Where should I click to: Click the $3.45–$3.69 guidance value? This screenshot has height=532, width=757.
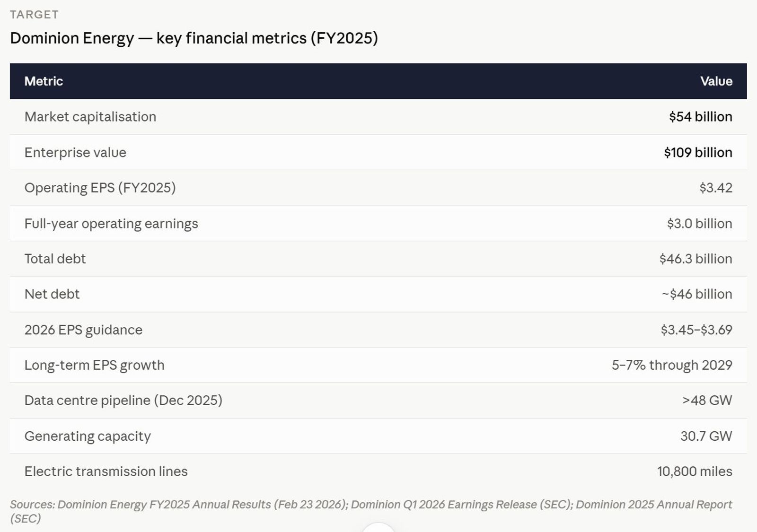(x=696, y=330)
